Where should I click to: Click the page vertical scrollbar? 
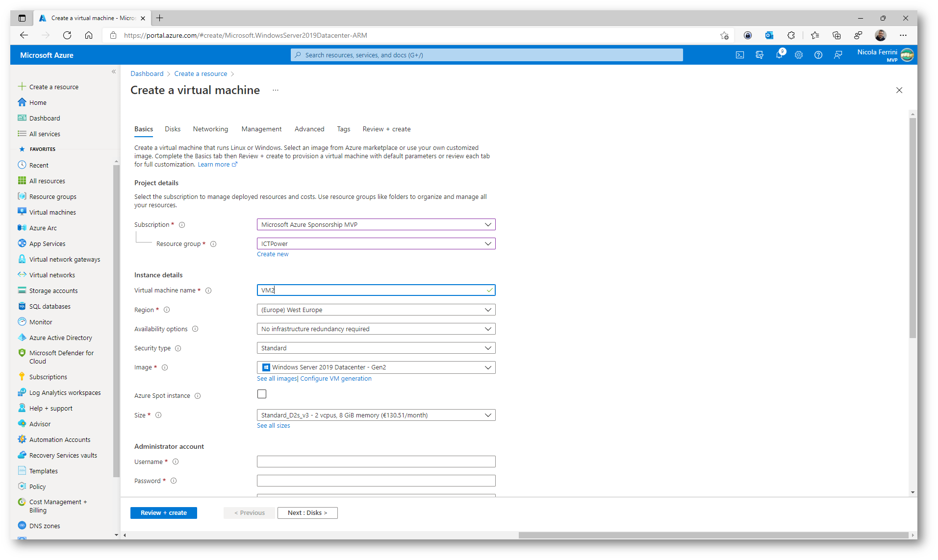pos(913,228)
